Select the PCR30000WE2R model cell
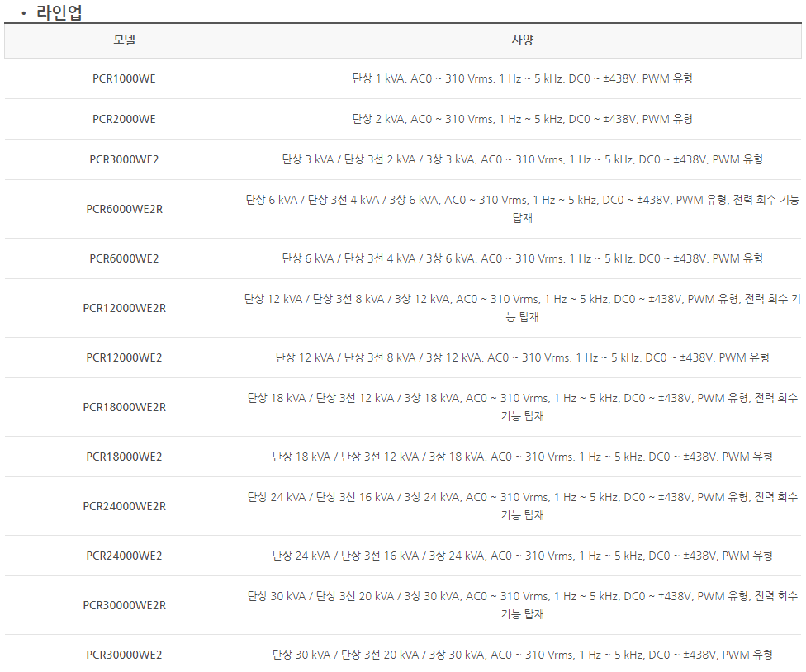Screen dimensions: 806x672 pos(124,606)
